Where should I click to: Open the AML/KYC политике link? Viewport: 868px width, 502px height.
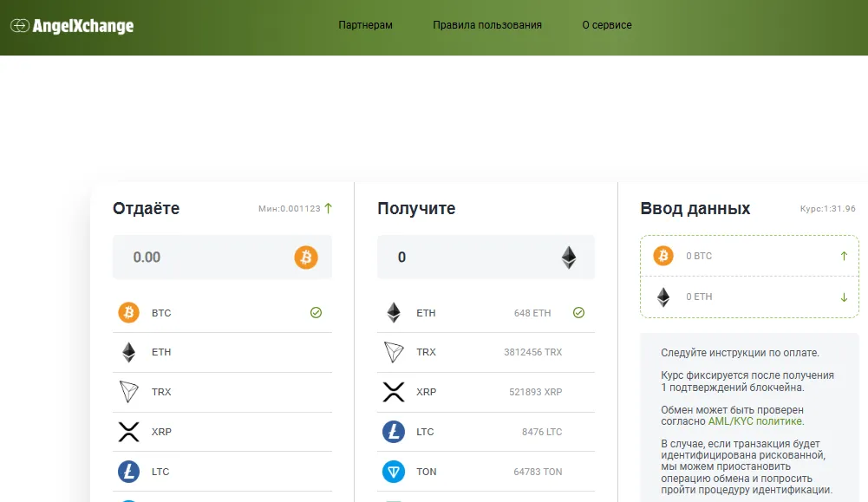755,421
